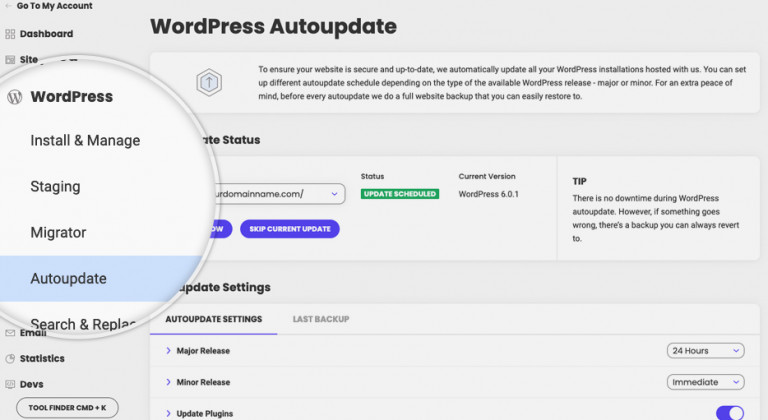This screenshot has width=768, height=420.
Task: Click the WordPress logo icon
Action: click(15, 97)
